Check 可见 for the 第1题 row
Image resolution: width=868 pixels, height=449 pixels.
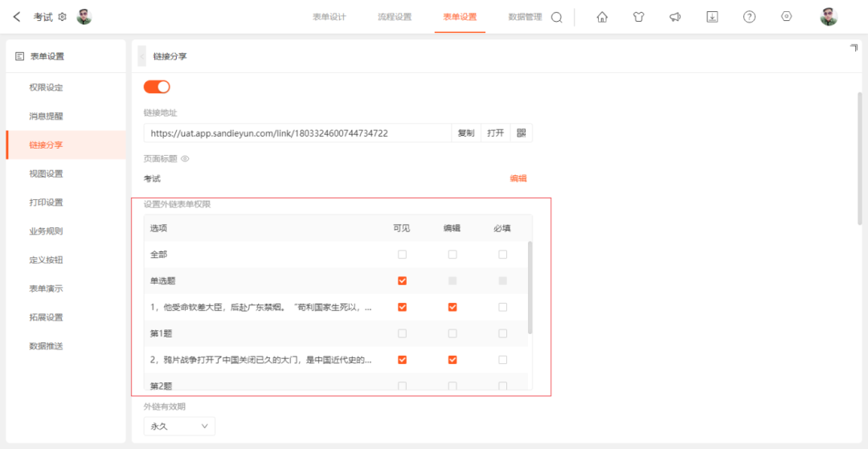click(x=403, y=333)
